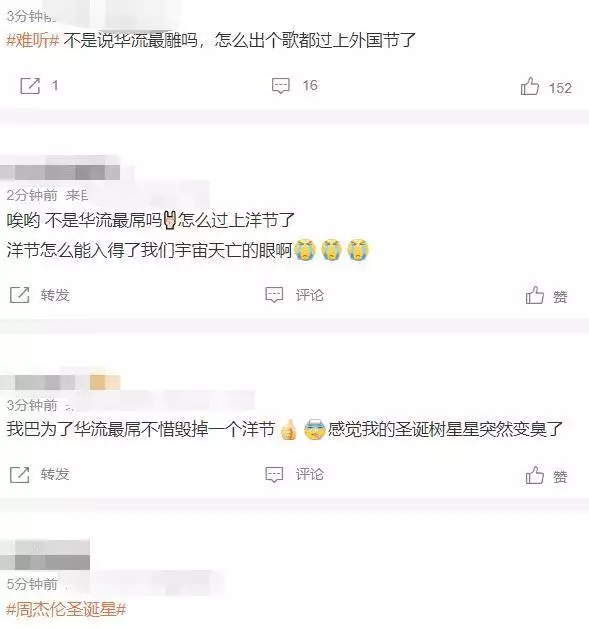
Task: Like the post with 152 likes
Action: pyautogui.click(x=530, y=86)
